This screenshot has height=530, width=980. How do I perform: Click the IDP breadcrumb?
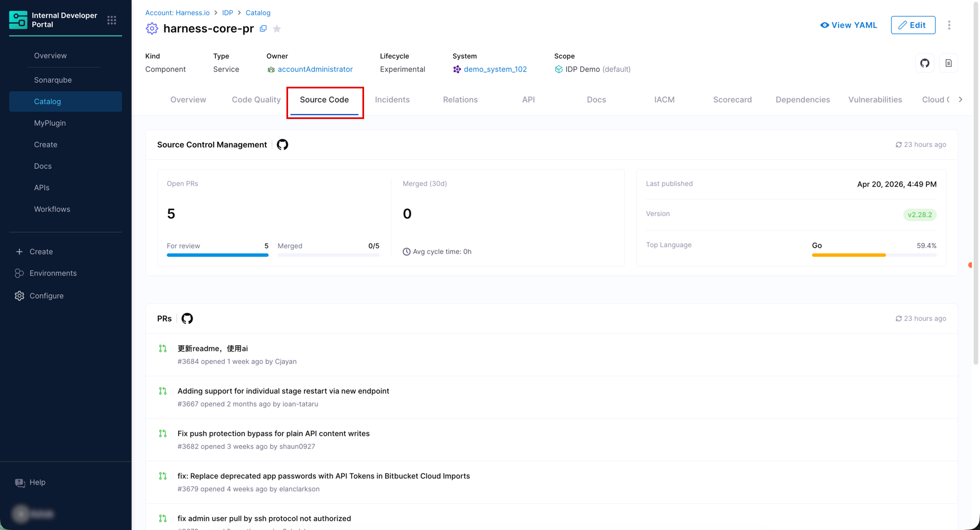(x=227, y=12)
